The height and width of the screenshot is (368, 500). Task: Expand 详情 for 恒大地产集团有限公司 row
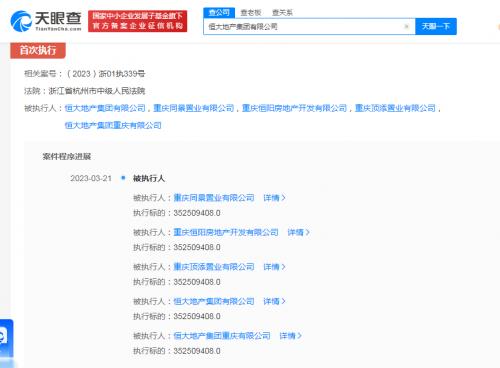click(274, 301)
